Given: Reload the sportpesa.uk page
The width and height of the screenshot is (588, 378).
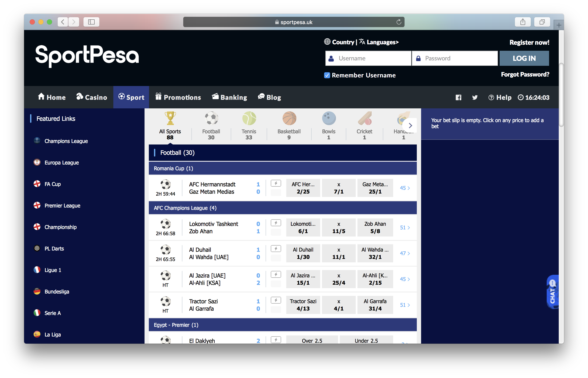Looking at the screenshot, I should point(399,22).
